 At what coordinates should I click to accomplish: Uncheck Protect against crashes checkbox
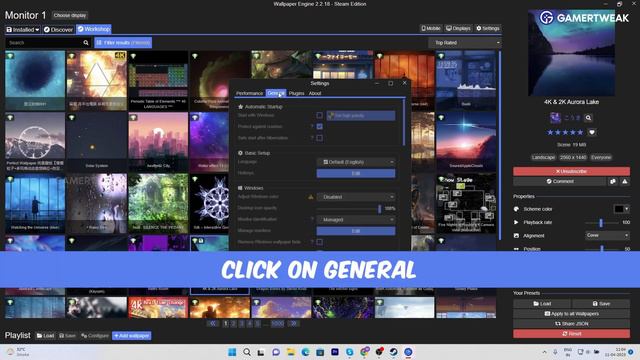click(319, 127)
